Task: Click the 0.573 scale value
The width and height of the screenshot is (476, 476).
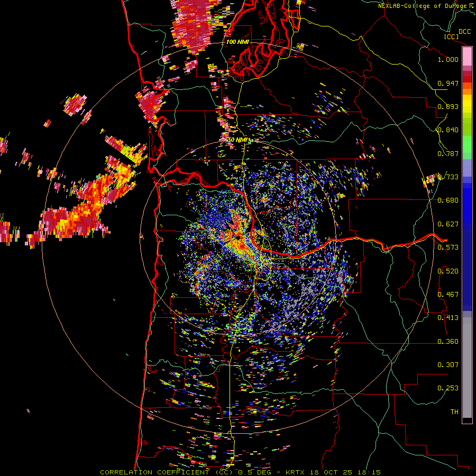Action: click(448, 248)
